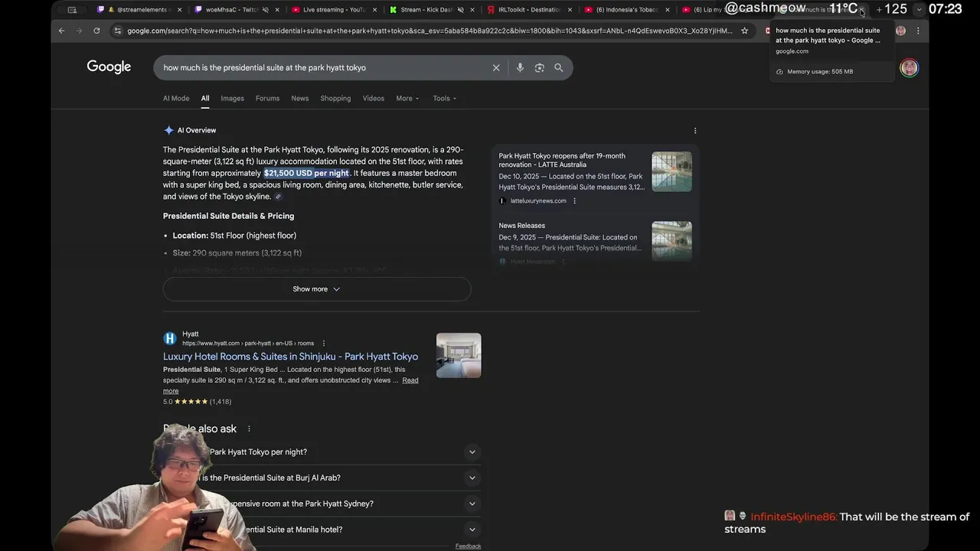The image size is (980, 551).
Task: Switch to Shopping results tab
Action: click(335, 98)
